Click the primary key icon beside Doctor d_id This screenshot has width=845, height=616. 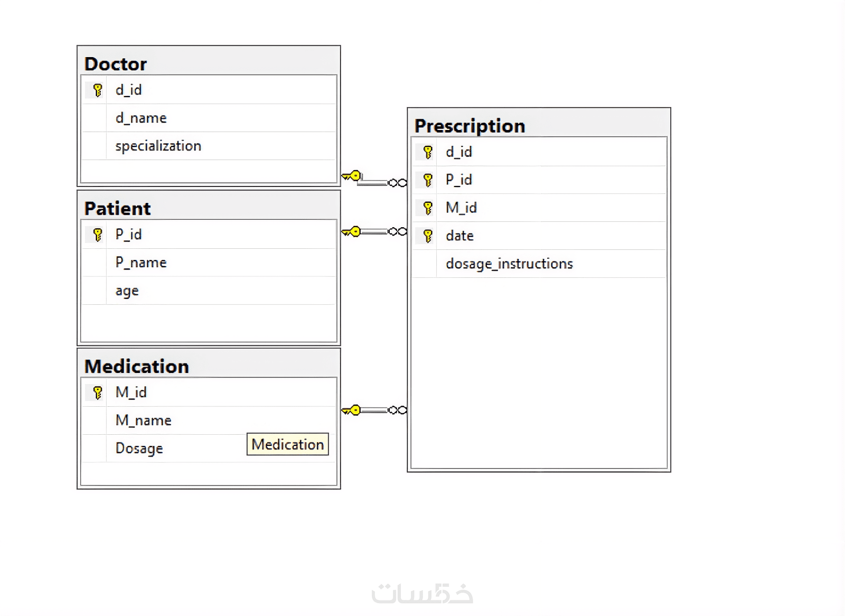pyautogui.click(x=98, y=90)
